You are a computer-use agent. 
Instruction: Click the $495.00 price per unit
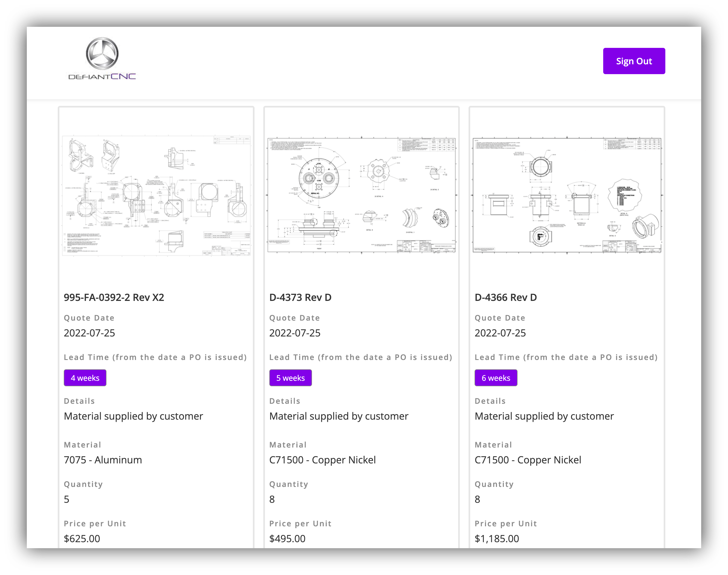coord(287,539)
